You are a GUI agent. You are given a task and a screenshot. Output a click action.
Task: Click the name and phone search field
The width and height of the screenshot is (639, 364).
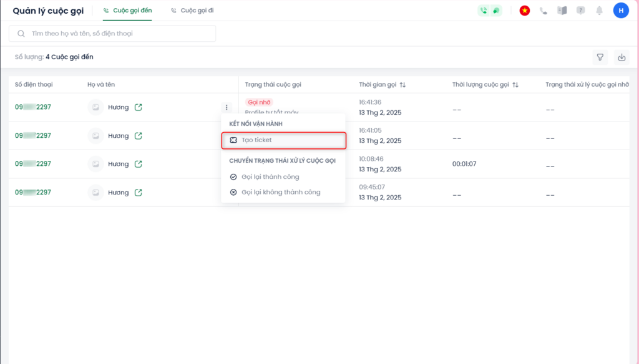click(112, 34)
